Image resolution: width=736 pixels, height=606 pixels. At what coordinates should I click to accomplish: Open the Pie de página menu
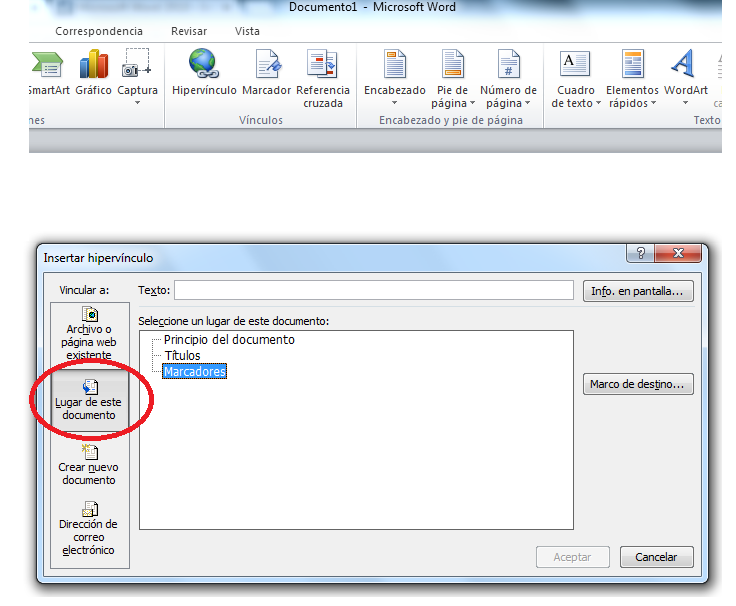452,79
